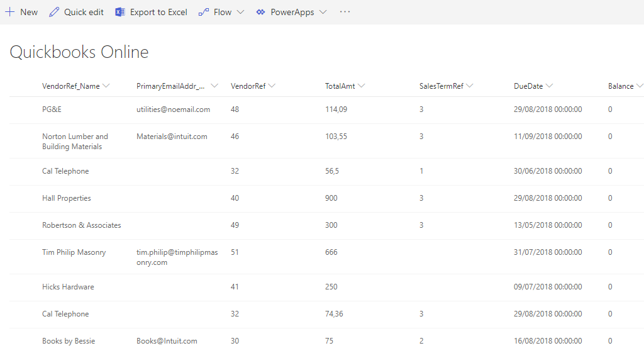Click the Flow icon in toolbar

tap(204, 12)
